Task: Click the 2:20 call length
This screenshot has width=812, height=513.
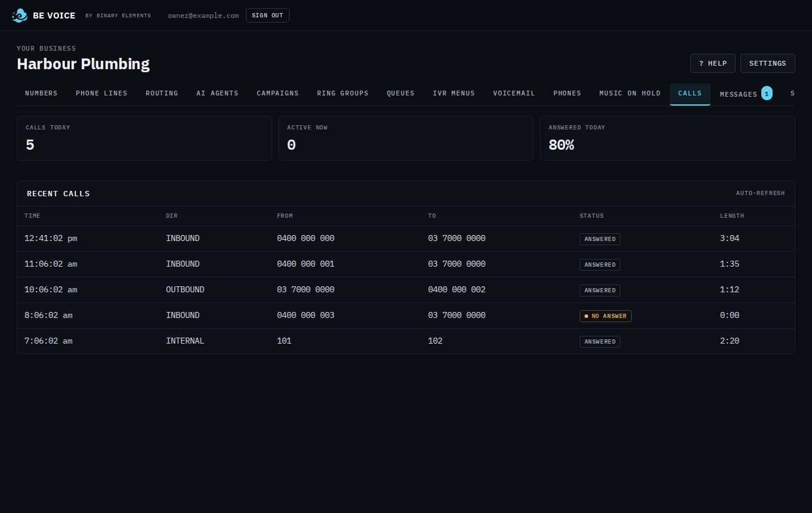Action: [x=730, y=341]
